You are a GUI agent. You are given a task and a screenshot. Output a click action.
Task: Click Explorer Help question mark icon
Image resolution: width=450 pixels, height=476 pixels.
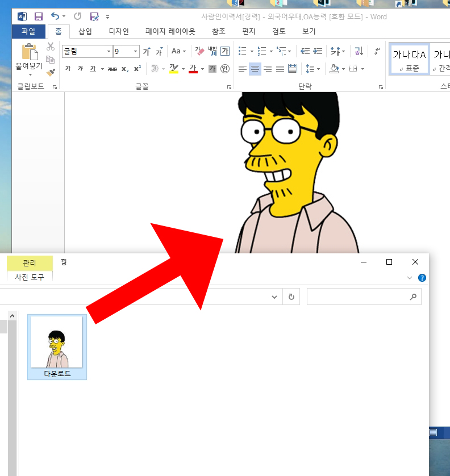tap(422, 278)
